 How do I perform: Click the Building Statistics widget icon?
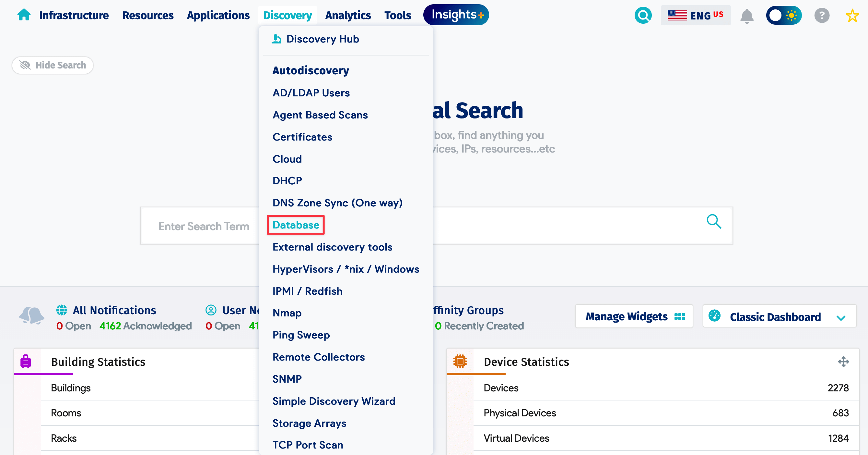click(25, 361)
